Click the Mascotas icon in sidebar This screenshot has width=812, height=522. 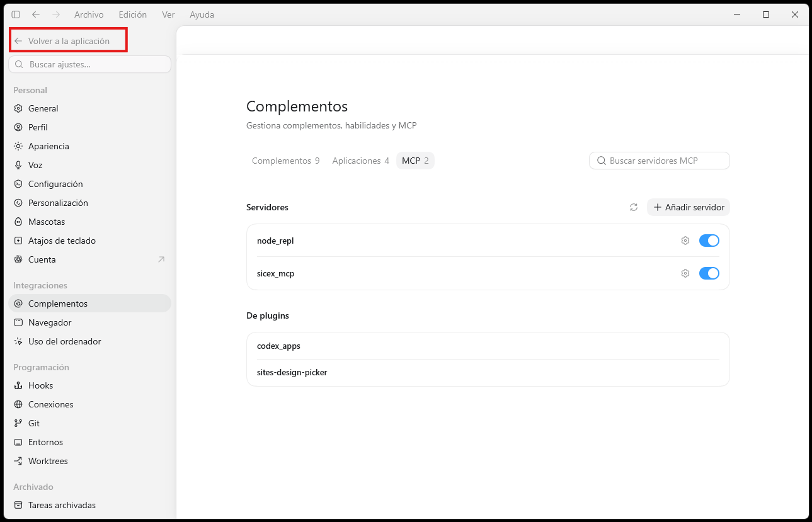pyautogui.click(x=18, y=222)
